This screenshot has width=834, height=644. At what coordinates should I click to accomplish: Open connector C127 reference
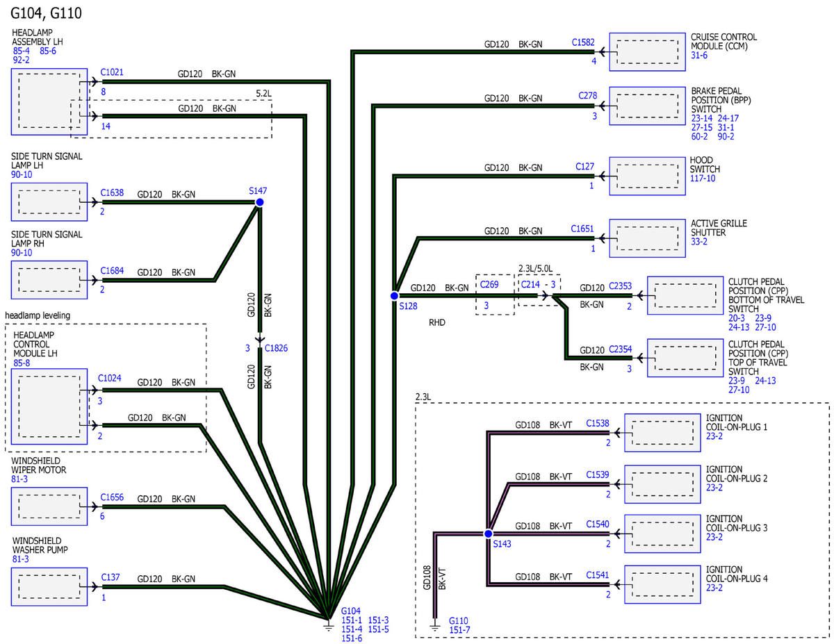pyautogui.click(x=585, y=167)
